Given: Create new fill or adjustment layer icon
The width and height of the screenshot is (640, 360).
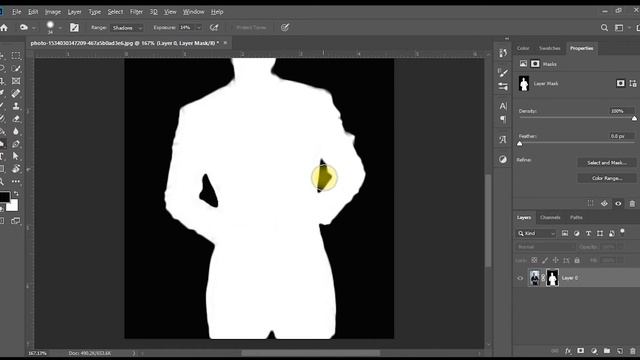Looking at the screenshot, I should click(594, 351).
